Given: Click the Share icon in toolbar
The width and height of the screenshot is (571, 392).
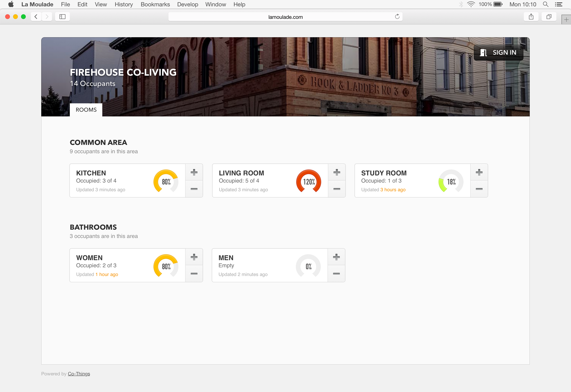Looking at the screenshot, I should point(531,17).
